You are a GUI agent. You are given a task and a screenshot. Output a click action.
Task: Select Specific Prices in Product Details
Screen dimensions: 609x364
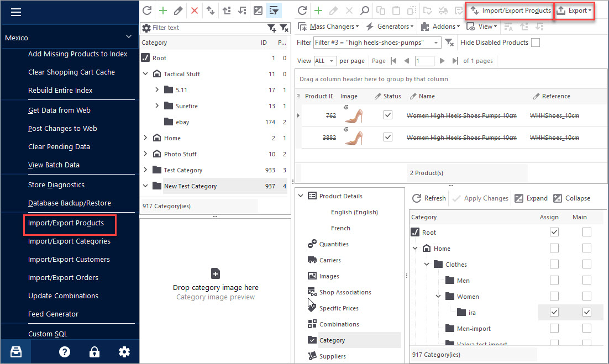tap(339, 308)
